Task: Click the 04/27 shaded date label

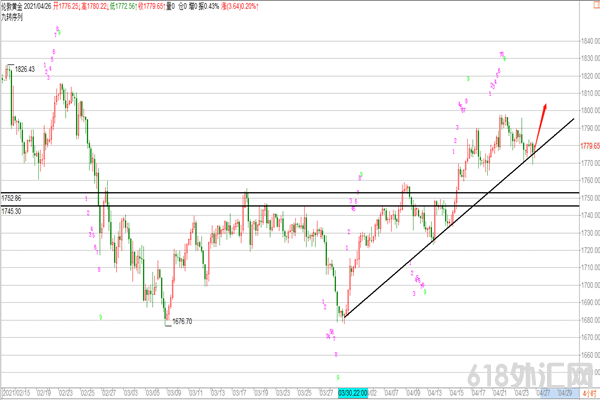Action: 543,393
